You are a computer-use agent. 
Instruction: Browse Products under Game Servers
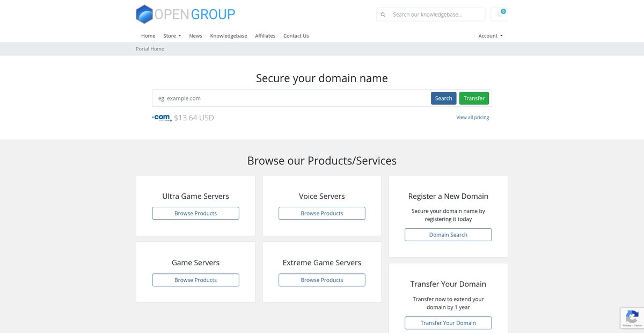[x=195, y=280]
